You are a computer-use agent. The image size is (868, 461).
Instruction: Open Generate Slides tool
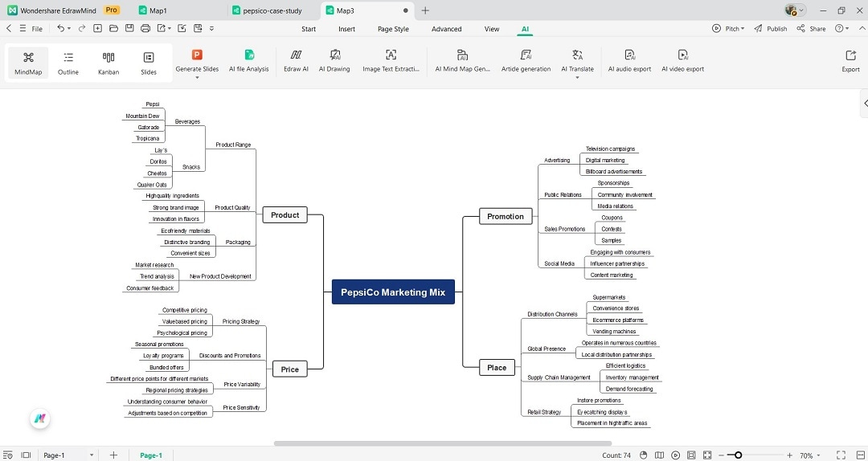click(197, 61)
